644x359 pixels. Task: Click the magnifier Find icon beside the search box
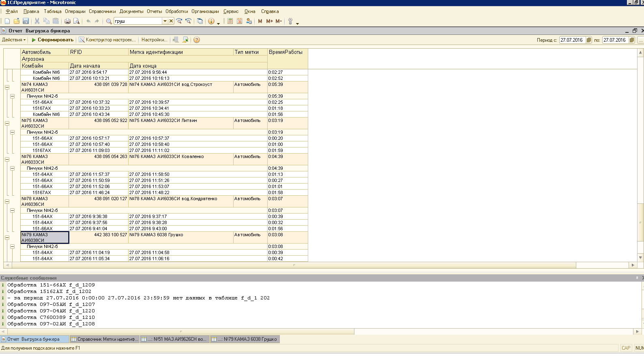(109, 21)
